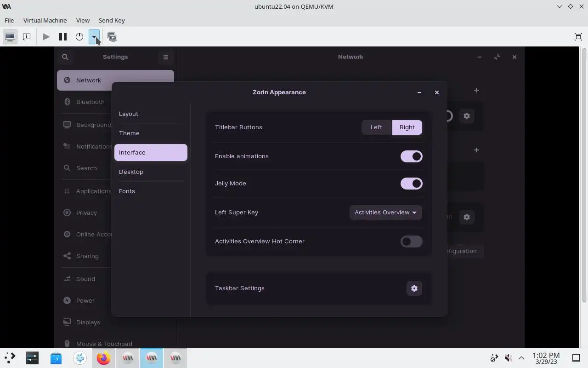Click the highlighted virt-manager taskbar entry
This screenshot has height=368, width=588.
click(x=152, y=358)
